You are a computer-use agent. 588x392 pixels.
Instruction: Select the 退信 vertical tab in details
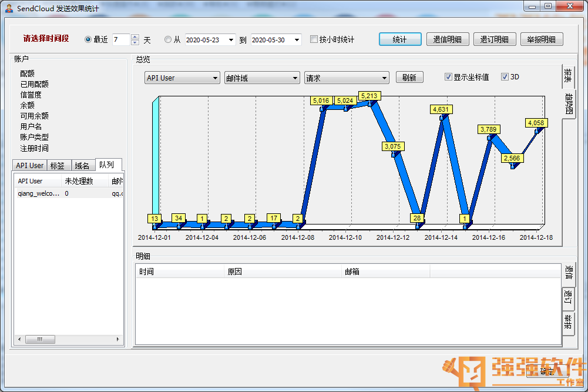tap(569, 275)
